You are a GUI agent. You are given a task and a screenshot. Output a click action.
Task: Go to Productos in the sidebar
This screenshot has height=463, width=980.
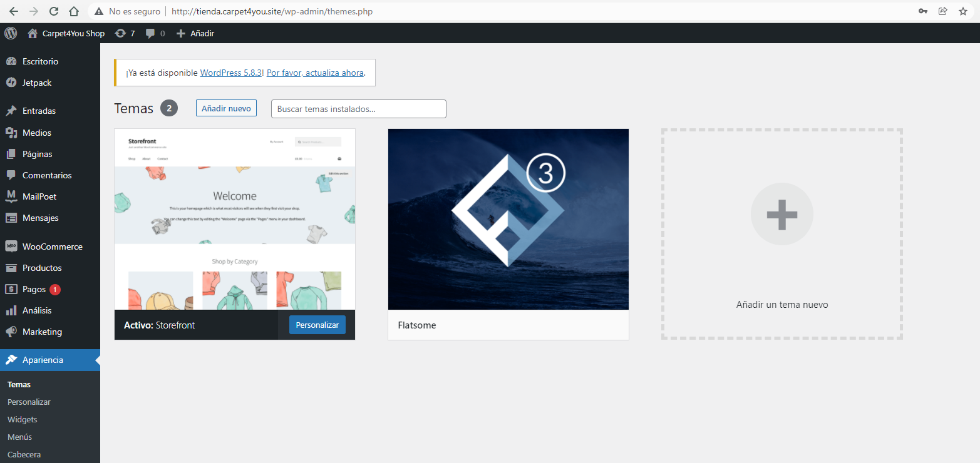(x=42, y=268)
